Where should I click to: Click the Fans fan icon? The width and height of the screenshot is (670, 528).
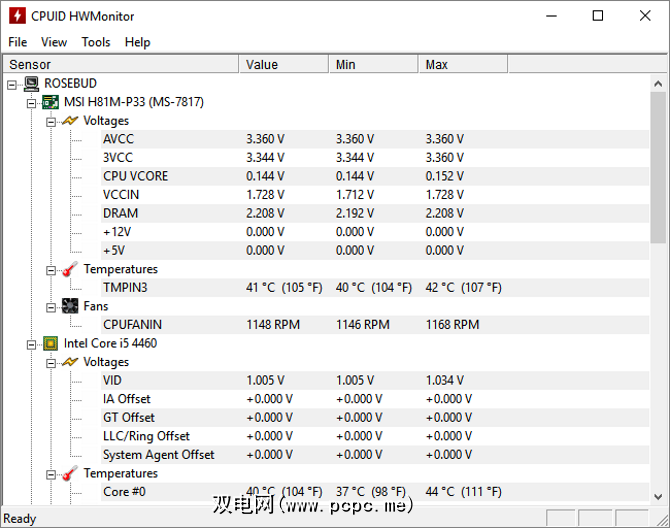point(70,306)
